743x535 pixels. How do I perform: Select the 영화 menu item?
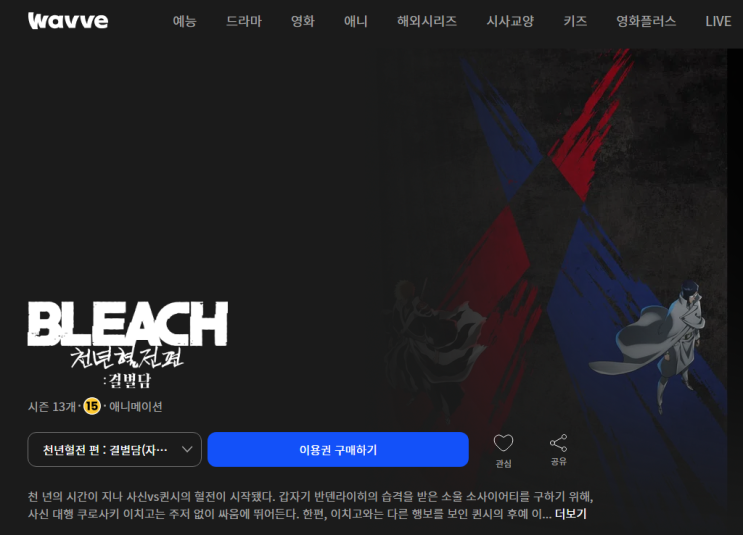302,21
